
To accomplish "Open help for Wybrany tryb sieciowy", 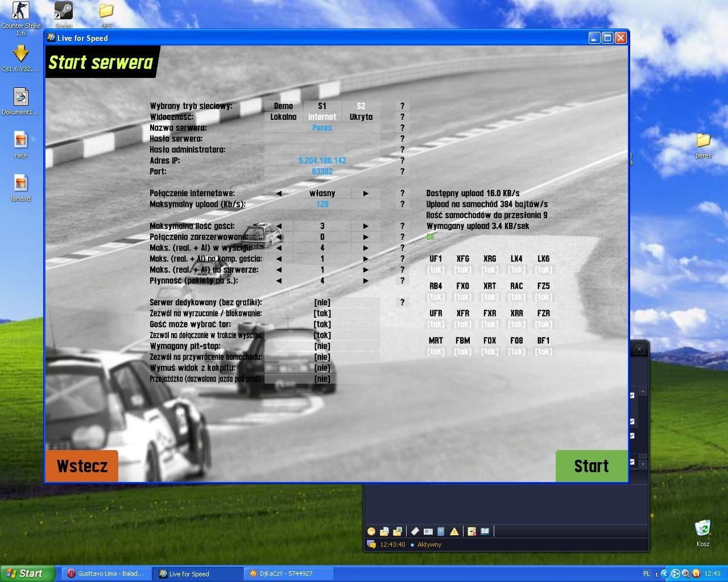I will 402,106.
